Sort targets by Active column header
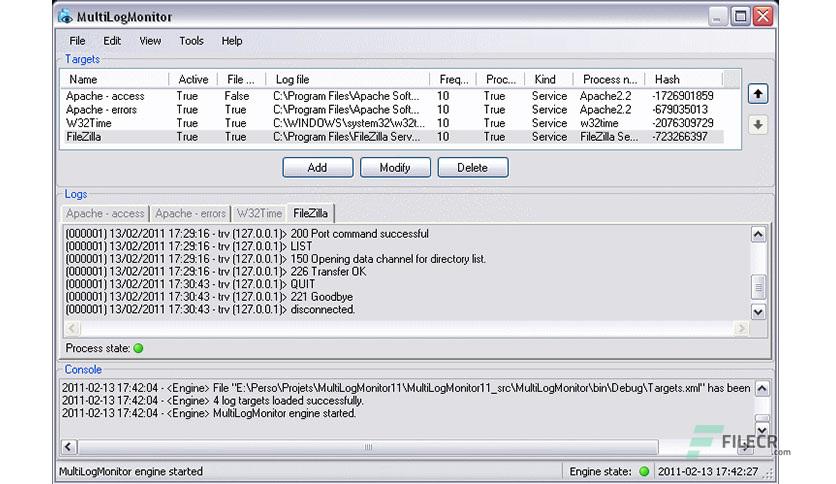 click(x=193, y=79)
